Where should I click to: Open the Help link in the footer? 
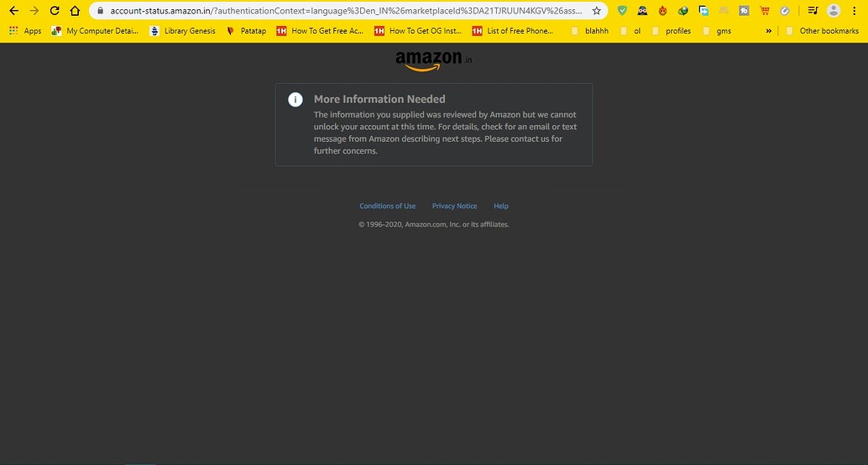click(x=501, y=206)
